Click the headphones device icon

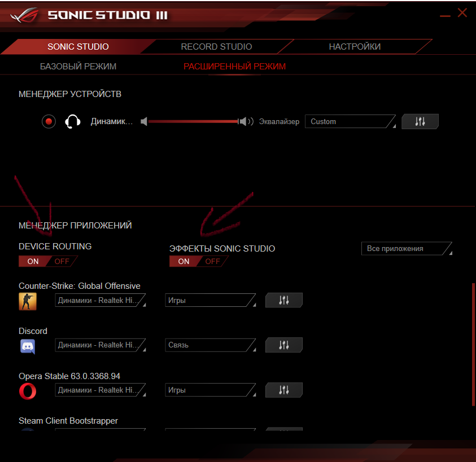[x=73, y=122]
